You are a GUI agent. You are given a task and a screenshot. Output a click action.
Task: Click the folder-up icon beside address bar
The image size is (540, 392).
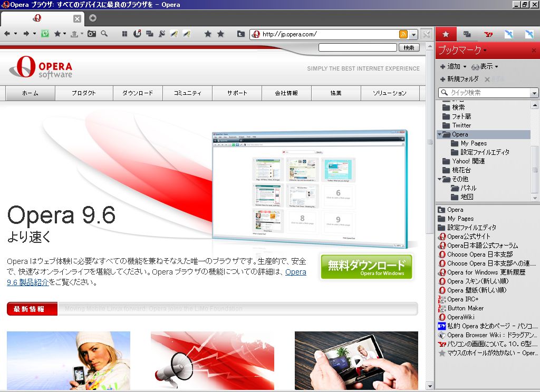click(240, 34)
